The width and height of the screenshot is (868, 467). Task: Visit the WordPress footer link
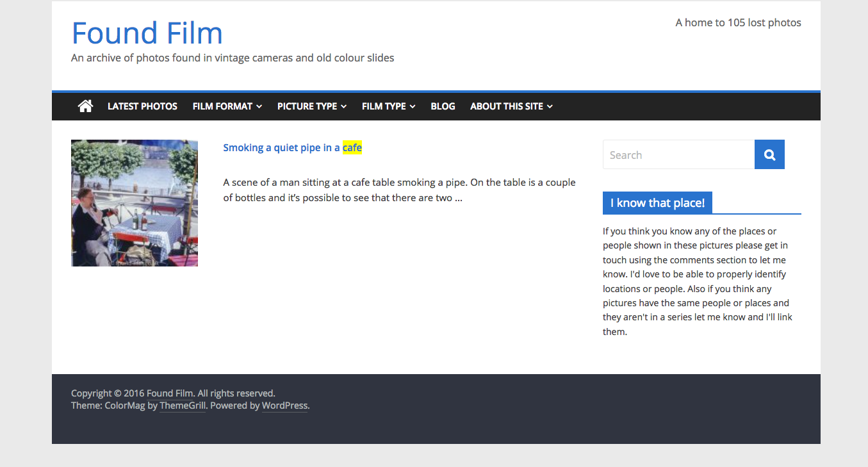click(x=284, y=406)
